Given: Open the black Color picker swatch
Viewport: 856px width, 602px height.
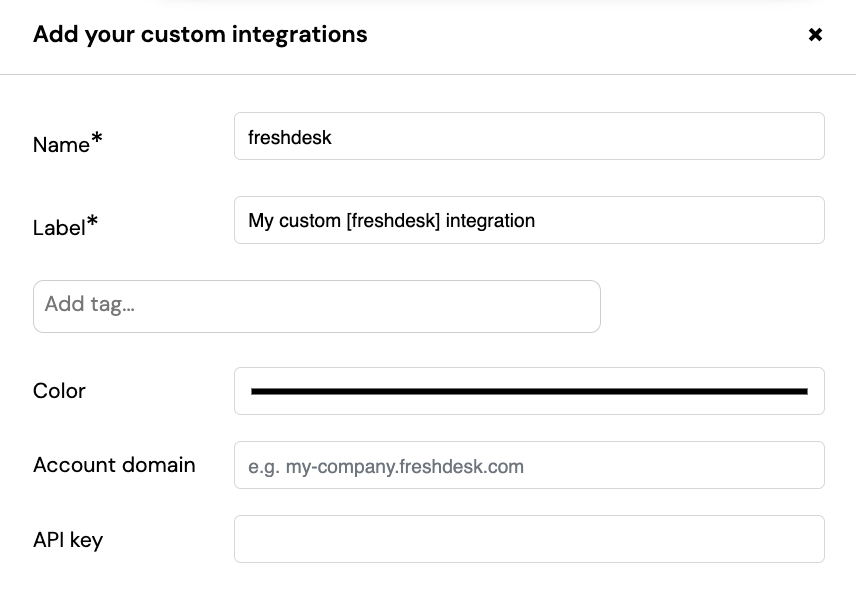Looking at the screenshot, I should click(529, 391).
